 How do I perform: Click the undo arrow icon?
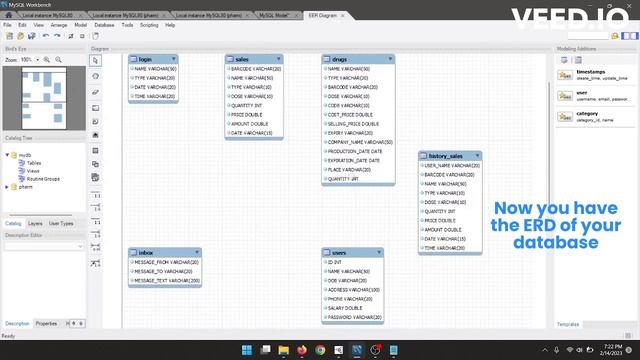click(x=46, y=36)
